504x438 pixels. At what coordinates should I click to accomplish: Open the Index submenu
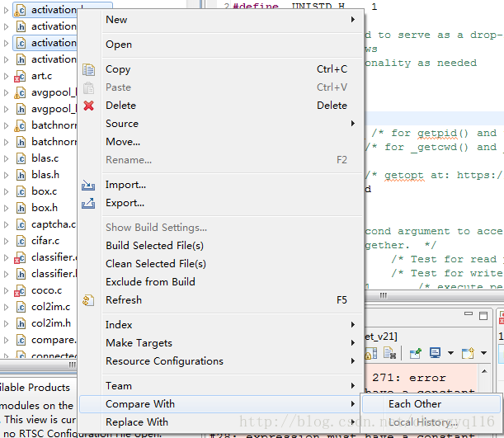pos(222,325)
